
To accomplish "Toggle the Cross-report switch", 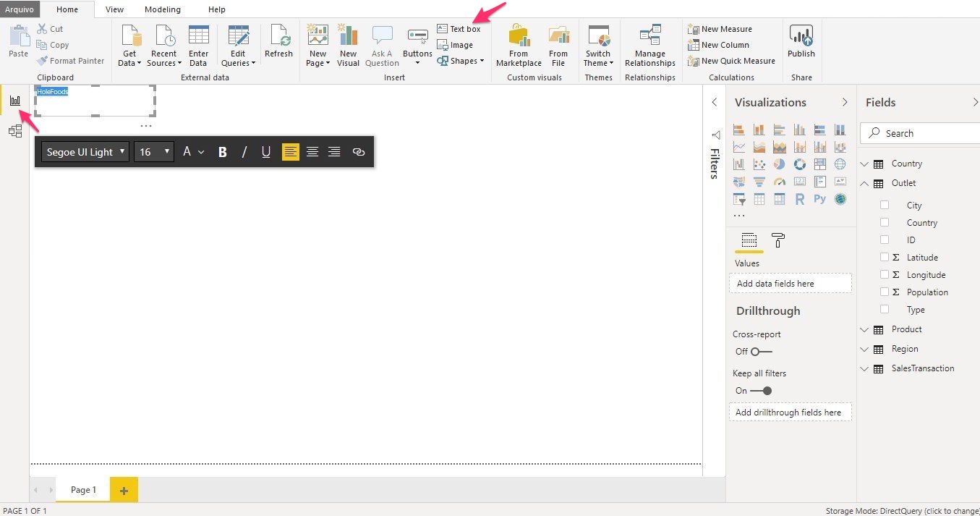I will 761,352.
